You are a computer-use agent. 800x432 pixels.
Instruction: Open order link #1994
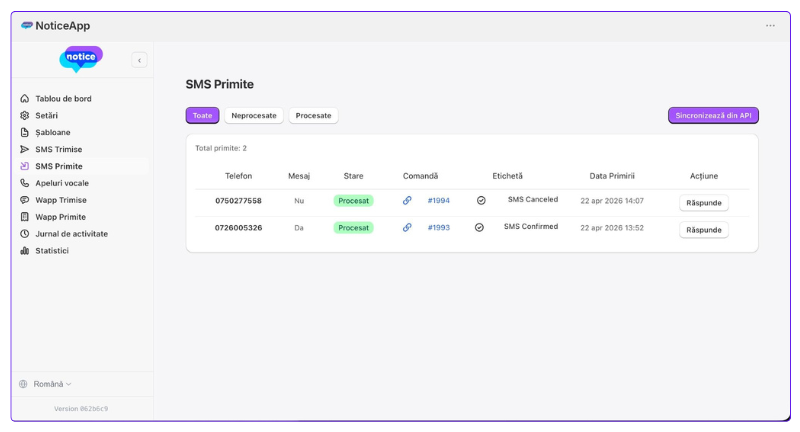coord(439,200)
